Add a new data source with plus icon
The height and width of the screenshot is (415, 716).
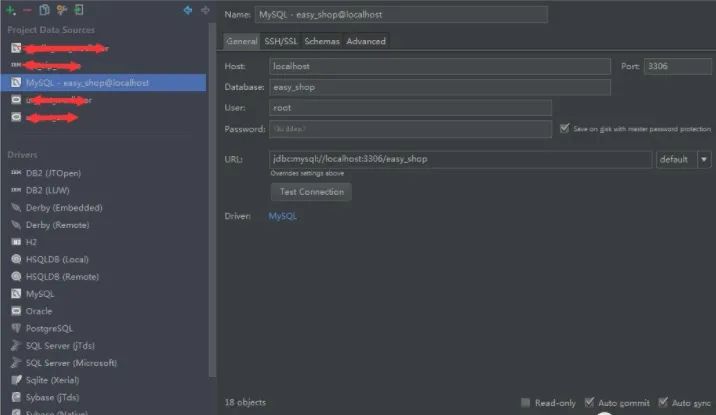click(x=11, y=10)
